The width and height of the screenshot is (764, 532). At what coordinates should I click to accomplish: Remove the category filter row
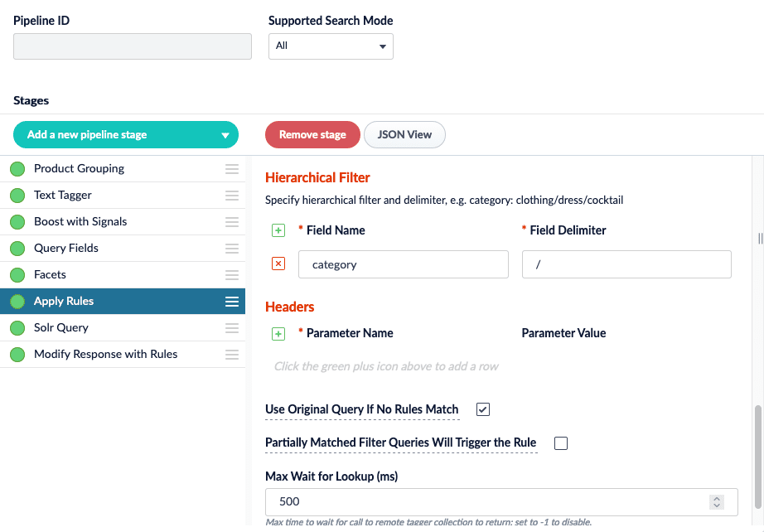point(278,264)
